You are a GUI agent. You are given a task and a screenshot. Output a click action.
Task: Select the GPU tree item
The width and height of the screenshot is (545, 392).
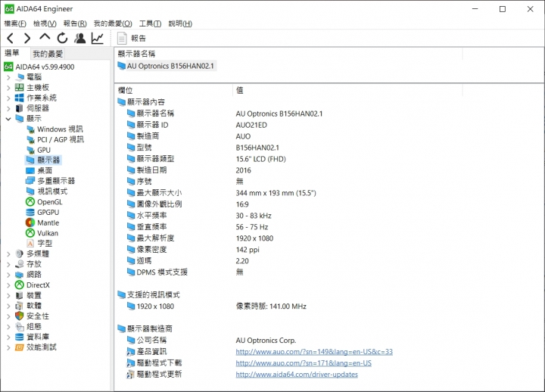pyautogui.click(x=39, y=150)
